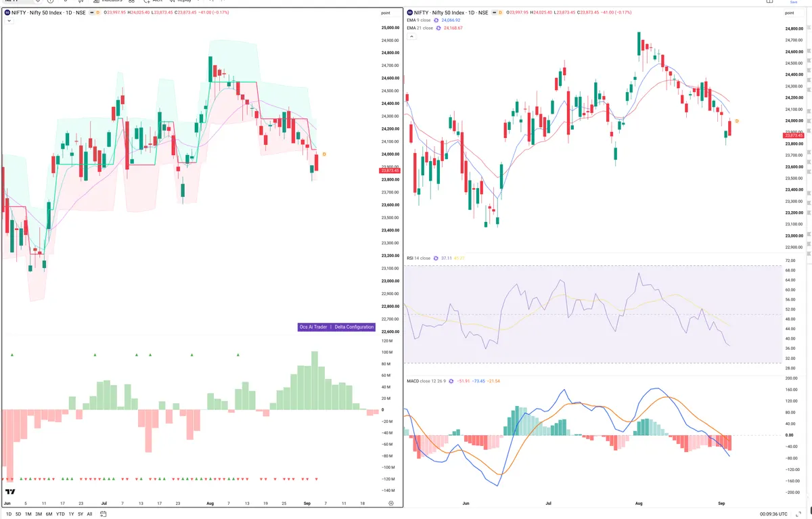Collapse the right chart indicator legend chevron
812x519 pixels.
coord(411,37)
